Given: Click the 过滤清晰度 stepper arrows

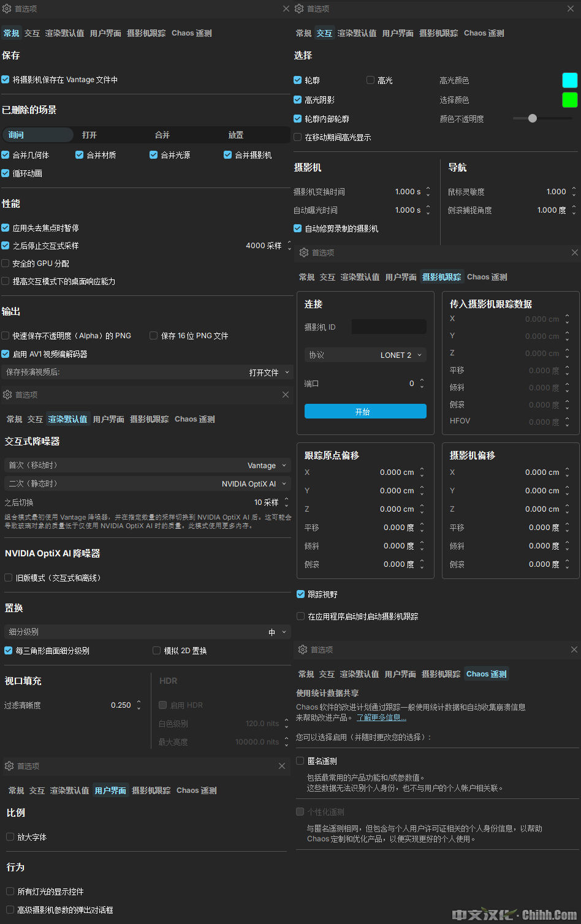Looking at the screenshot, I should coord(139,705).
